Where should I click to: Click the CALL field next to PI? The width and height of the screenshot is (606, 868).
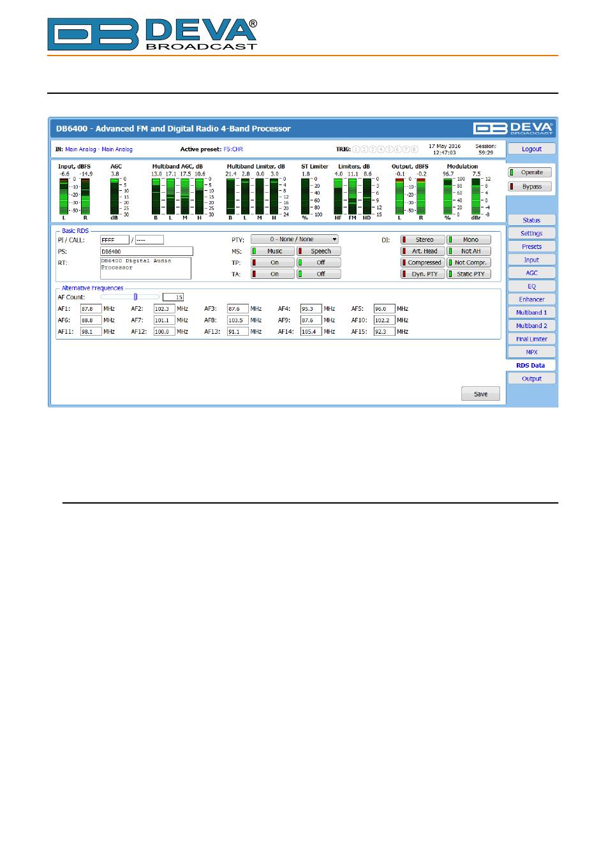(x=149, y=240)
